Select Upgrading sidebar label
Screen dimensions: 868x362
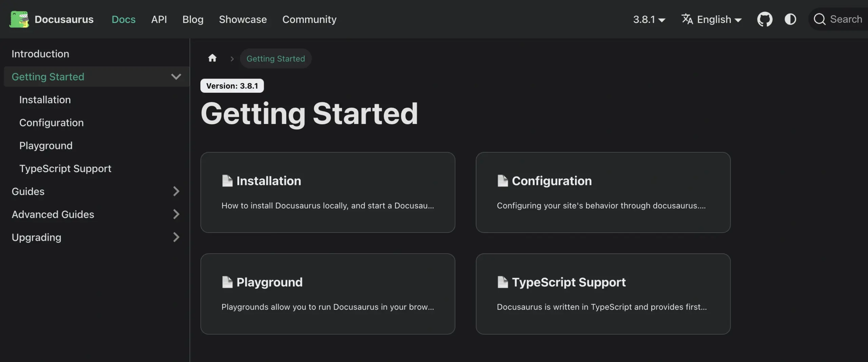37,237
